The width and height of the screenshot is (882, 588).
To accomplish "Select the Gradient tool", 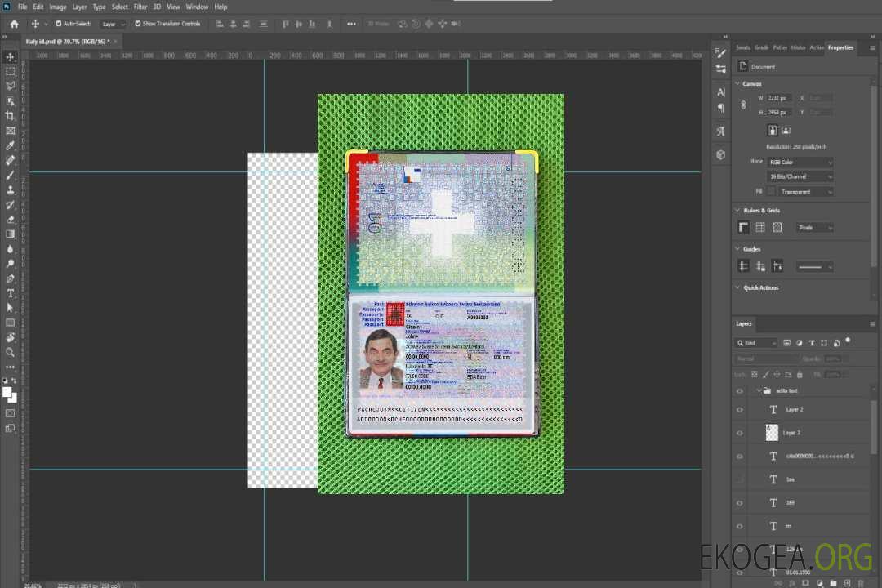I will click(10, 234).
